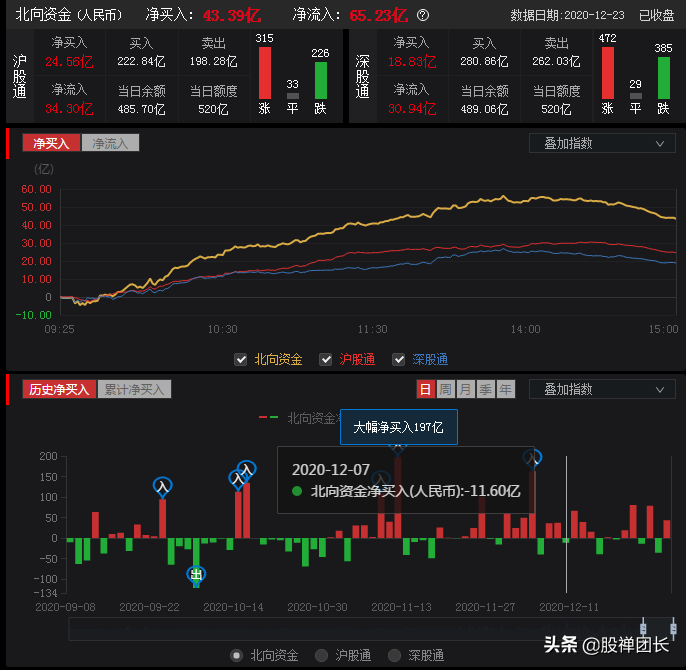
Task: Switch to the 净流入 tab
Action: click(110, 143)
